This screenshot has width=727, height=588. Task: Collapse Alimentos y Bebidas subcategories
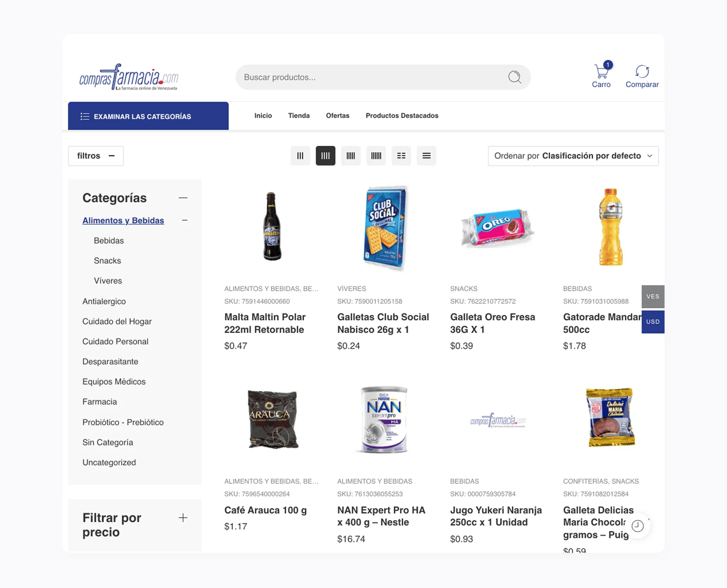185,220
